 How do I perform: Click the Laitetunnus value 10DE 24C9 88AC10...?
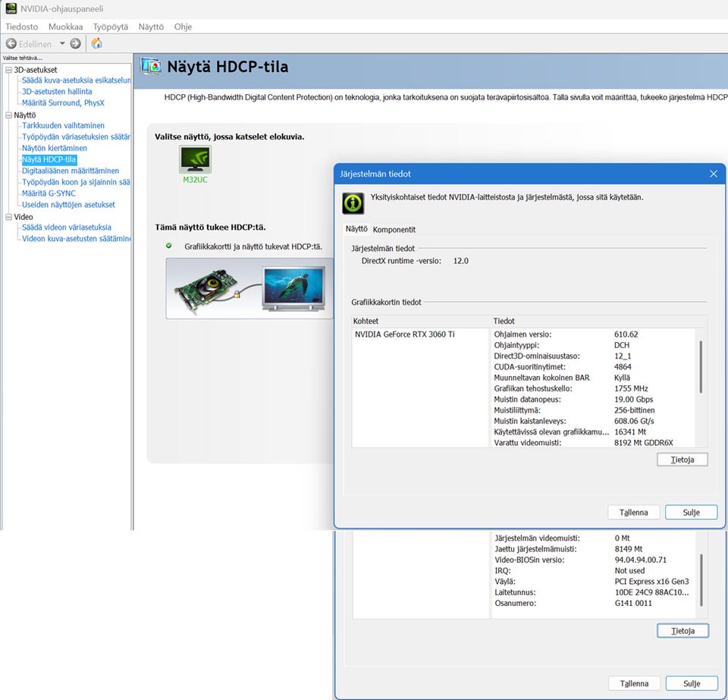pos(652,593)
